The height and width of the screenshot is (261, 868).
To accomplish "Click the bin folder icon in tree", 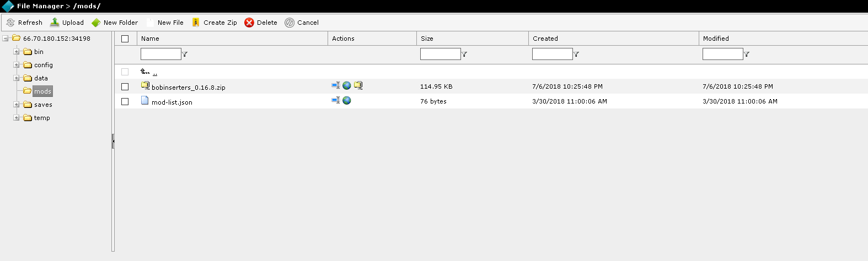I will (28, 52).
